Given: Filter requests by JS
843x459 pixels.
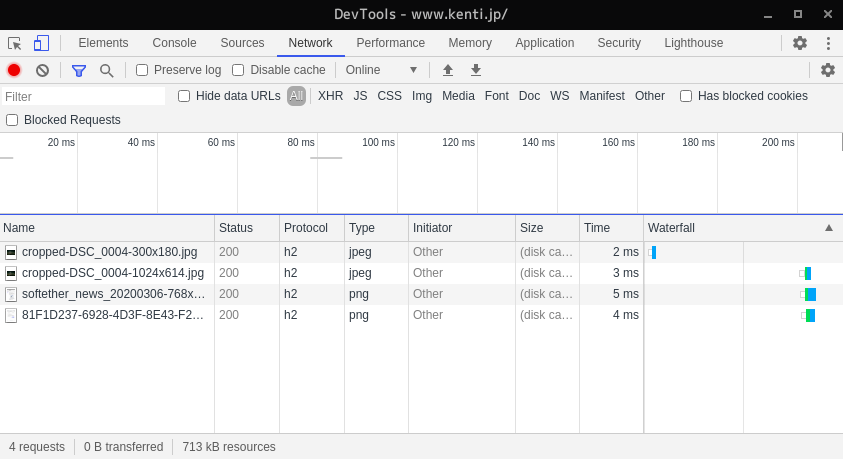Looking at the screenshot, I should tap(360, 96).
